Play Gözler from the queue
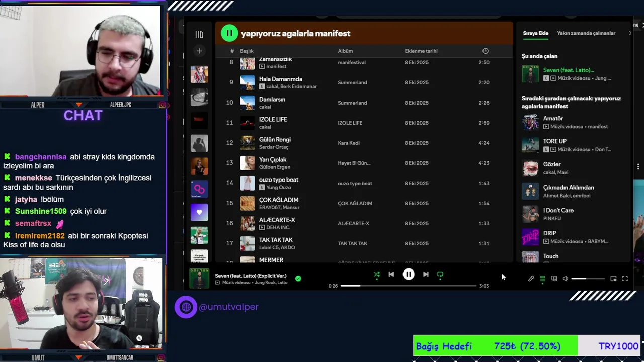Screen dimensions: 644x362 (x=573, y=168)
